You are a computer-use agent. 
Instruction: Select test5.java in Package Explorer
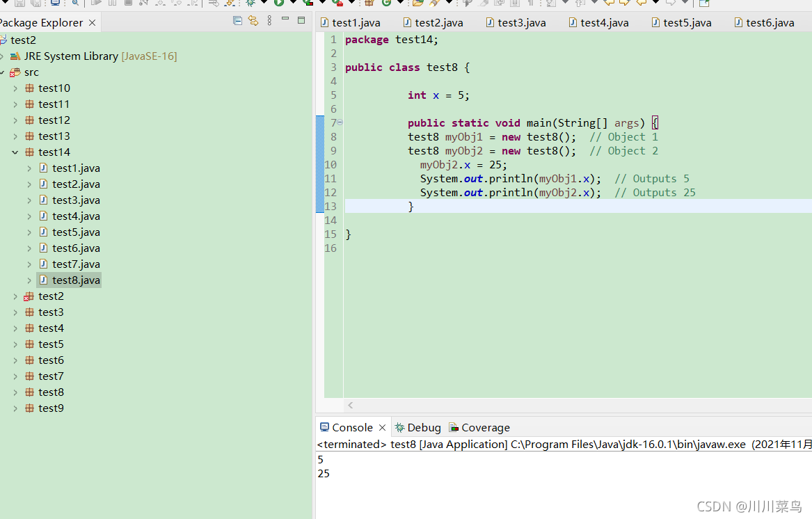[x=76, y=232]
